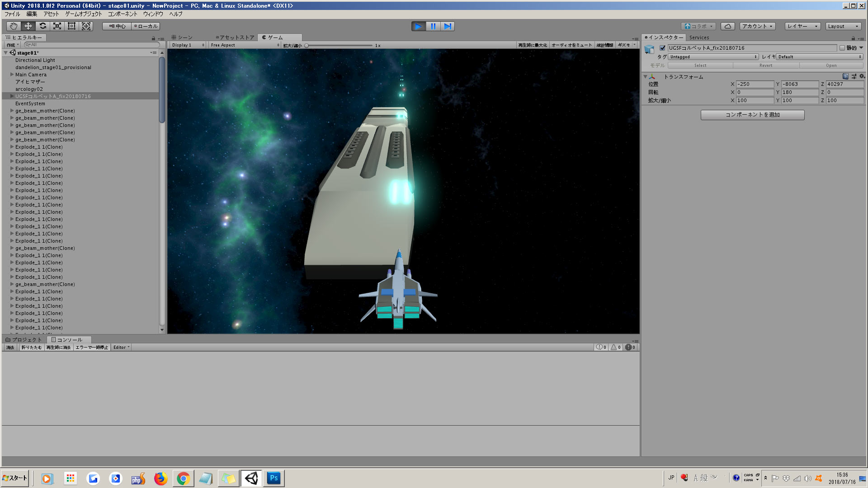Open the Untagged tag dropdown
The height and width of the screenshot is (488, 868).
coord(713,57)
